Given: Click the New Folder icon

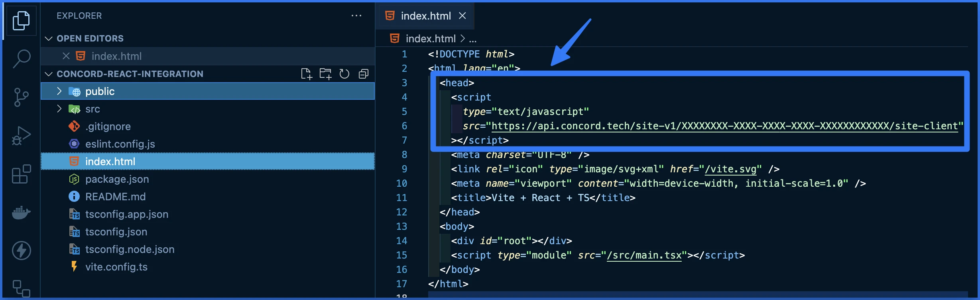Looking at the screenshot, I should [x=325, y=74].
